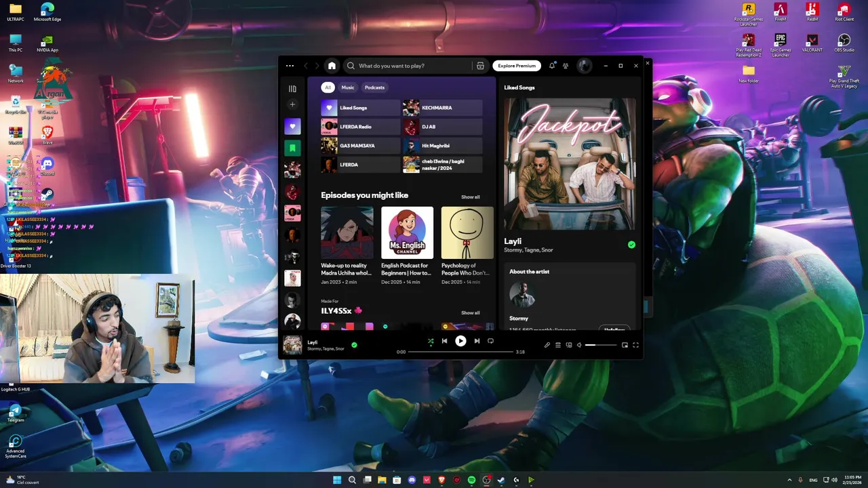Go to Spotify Home via house icon
The width and height of the screenshot is (868, 488).
[x=332, y=66]
